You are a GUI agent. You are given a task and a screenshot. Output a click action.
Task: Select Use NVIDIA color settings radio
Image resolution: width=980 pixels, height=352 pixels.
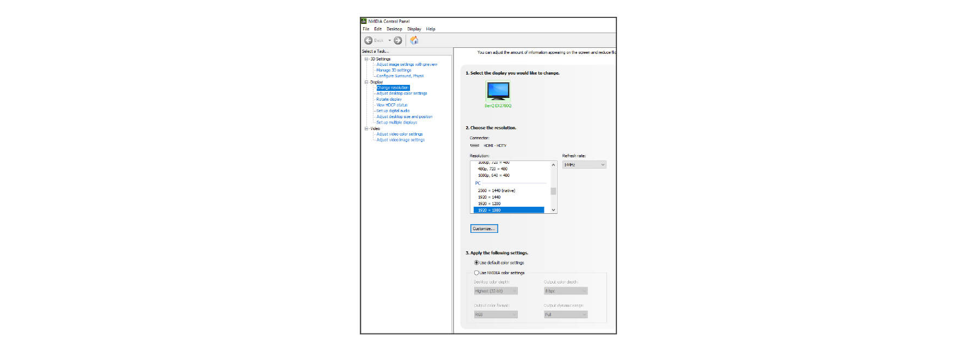(x=476, y=273)
